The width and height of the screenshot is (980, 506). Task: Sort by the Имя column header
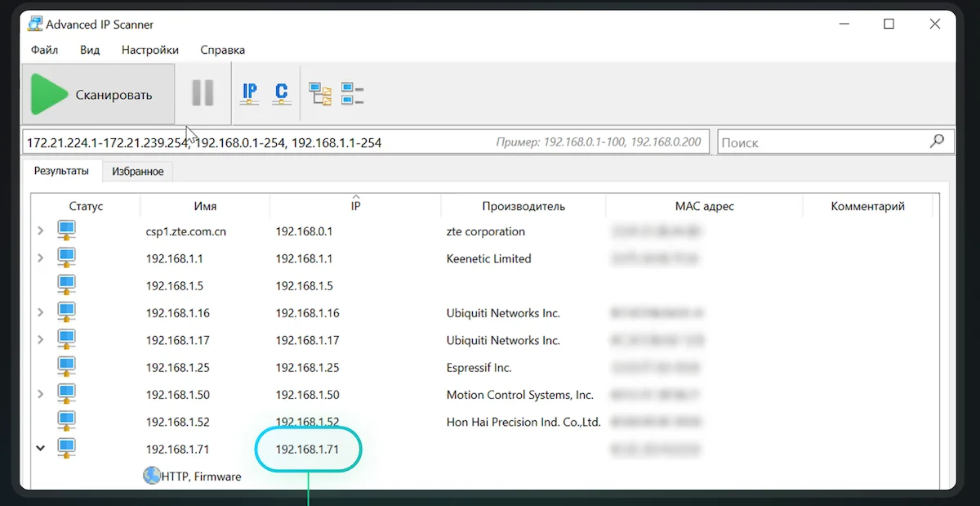205,206
